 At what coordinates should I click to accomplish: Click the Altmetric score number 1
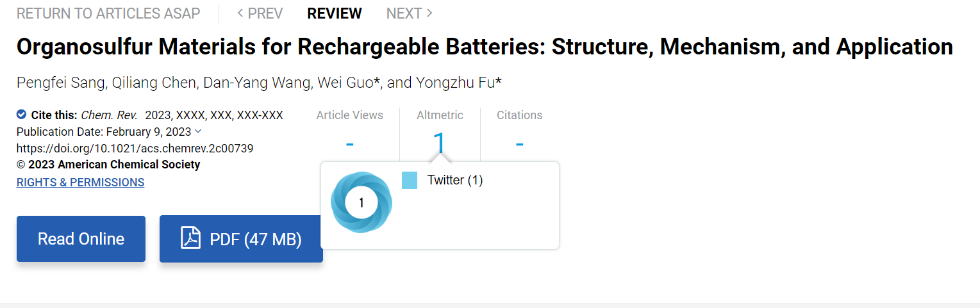click(439, 143)
